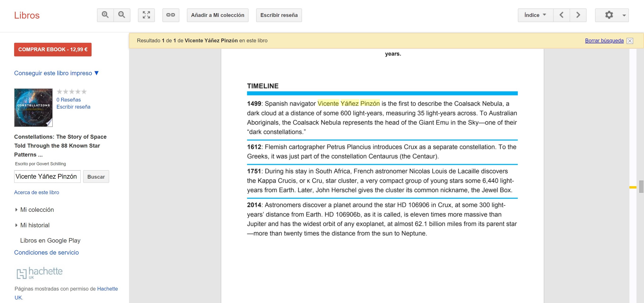The height and width of the screenshot is (303, 644).
Task: Expand Mi historial section
Action: [x=32, y=225]
